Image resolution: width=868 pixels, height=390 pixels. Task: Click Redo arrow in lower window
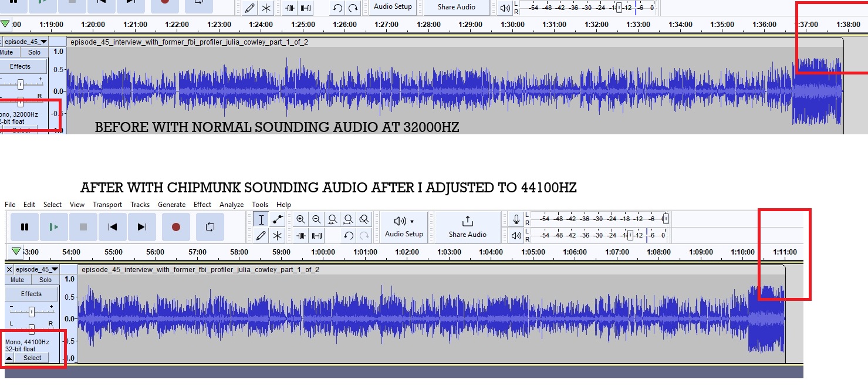click(364, 235)
